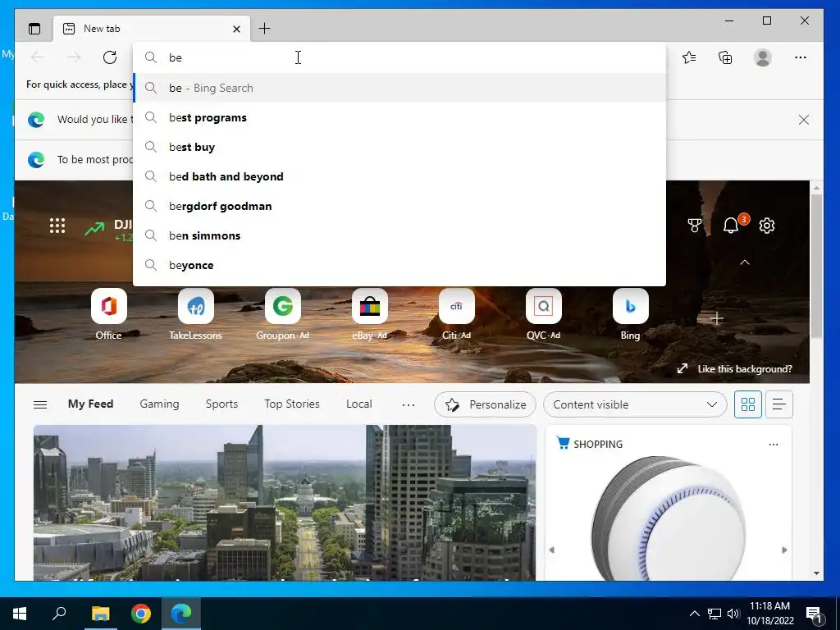Open the volume speaker control
Screen dimensions: 840x630
pyautogui.click(x=733, y=614)
